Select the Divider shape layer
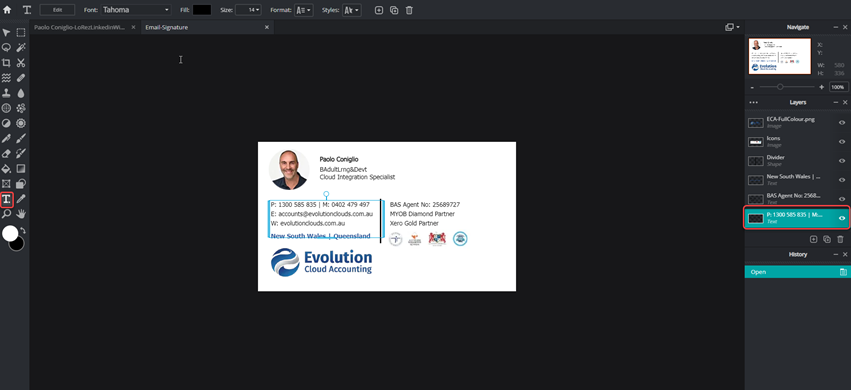The image size is (851, 390). [797, 161]
